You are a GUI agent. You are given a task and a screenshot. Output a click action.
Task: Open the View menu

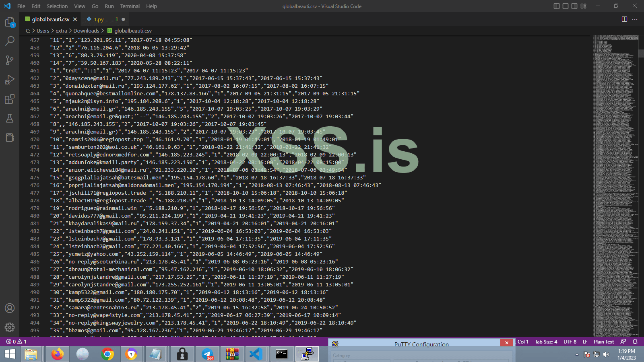coord(80,6)
